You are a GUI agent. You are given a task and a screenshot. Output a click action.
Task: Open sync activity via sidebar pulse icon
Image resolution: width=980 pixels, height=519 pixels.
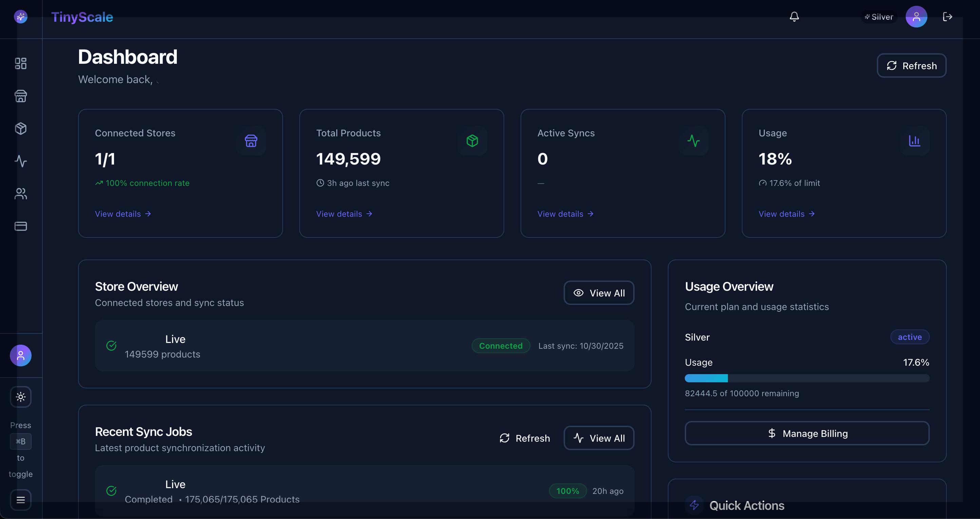tap(21, 161)
